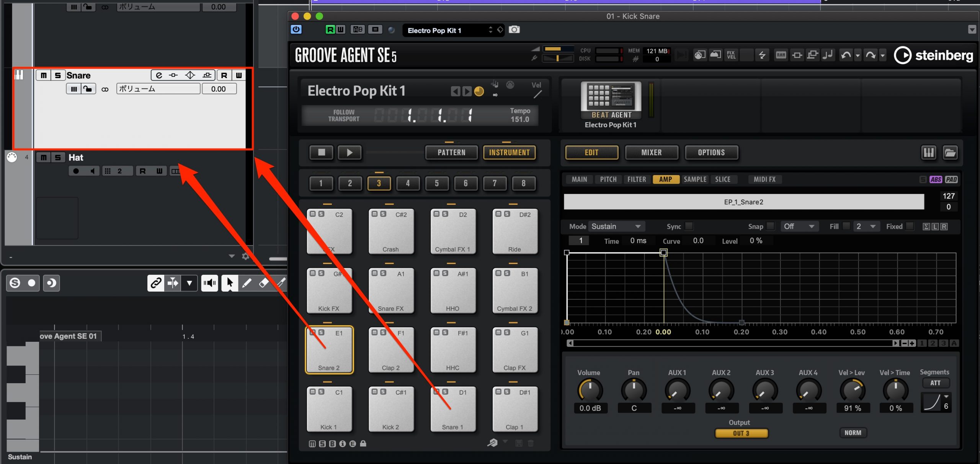Image resolution: width=980 pixels, height=464 pixels.
Task: Click the zoom-in plus icon under envelope
Action: (x=912, y=343)
